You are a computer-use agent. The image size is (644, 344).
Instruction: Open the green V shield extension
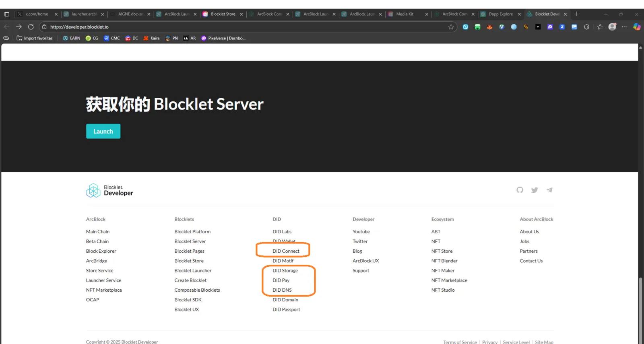pyautogui.click(x=502, y=27)
